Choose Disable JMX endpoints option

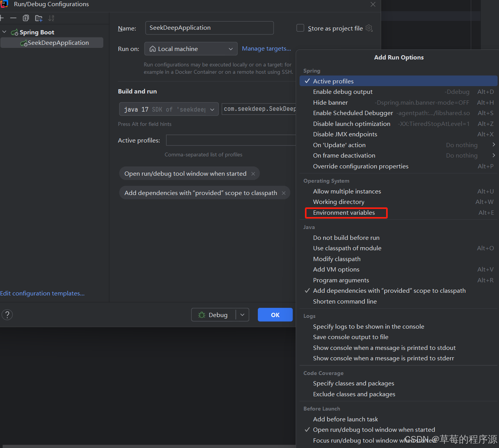(399, 134)
